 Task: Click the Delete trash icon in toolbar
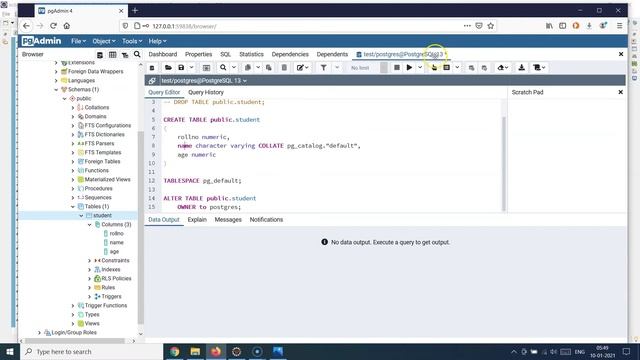point(284,68)
